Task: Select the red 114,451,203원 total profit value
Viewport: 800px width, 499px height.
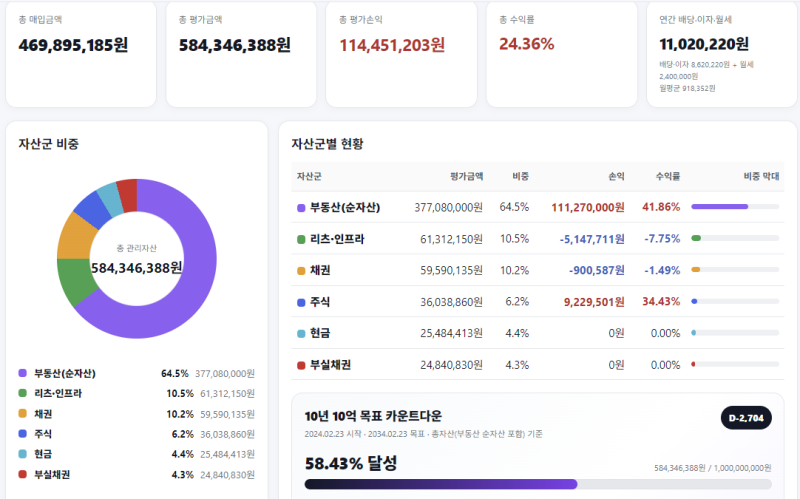Action: pyautogui.click(x=392, y=45)
